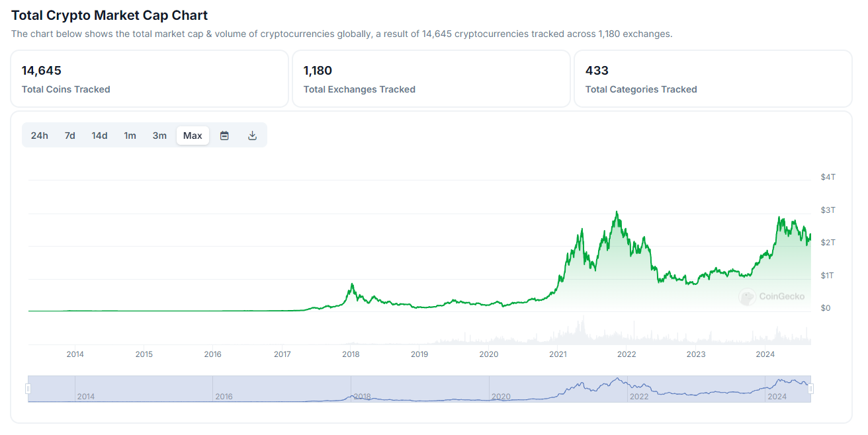Switch chart to 3m range
This screenshot has width=868, height=435.
point(159,136)
